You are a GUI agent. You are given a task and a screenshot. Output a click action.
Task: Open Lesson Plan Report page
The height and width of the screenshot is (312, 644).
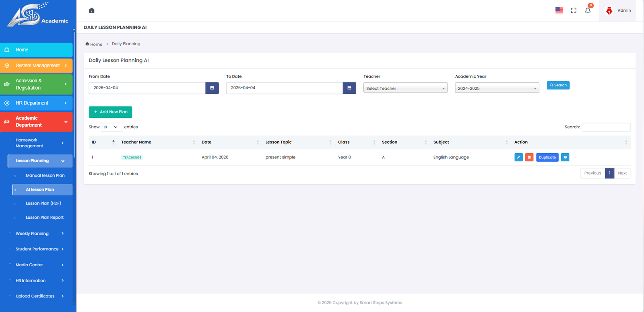coord(45,218)
